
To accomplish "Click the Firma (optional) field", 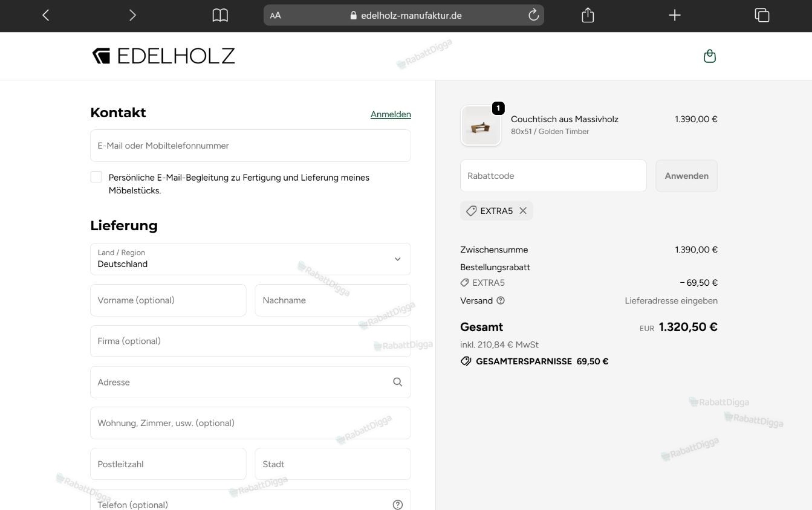I will coord(250,341).
